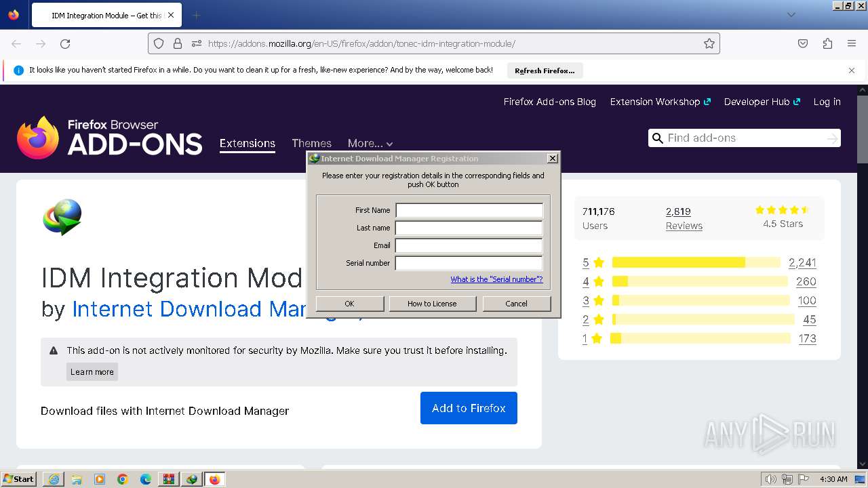Open the WinRAR taskbar icon
The width and height of the screenshot is (868, 488).
click(169, 479)
